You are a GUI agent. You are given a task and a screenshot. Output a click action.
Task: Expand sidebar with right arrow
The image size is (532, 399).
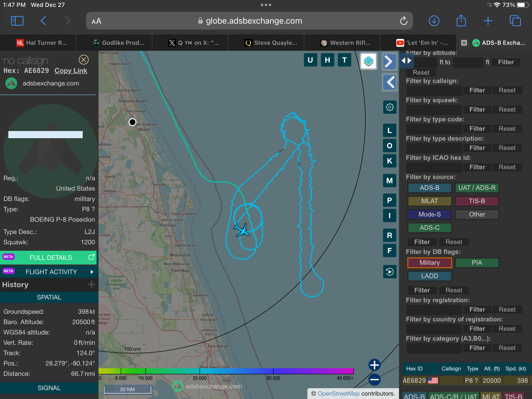click(x=389, y=61)
